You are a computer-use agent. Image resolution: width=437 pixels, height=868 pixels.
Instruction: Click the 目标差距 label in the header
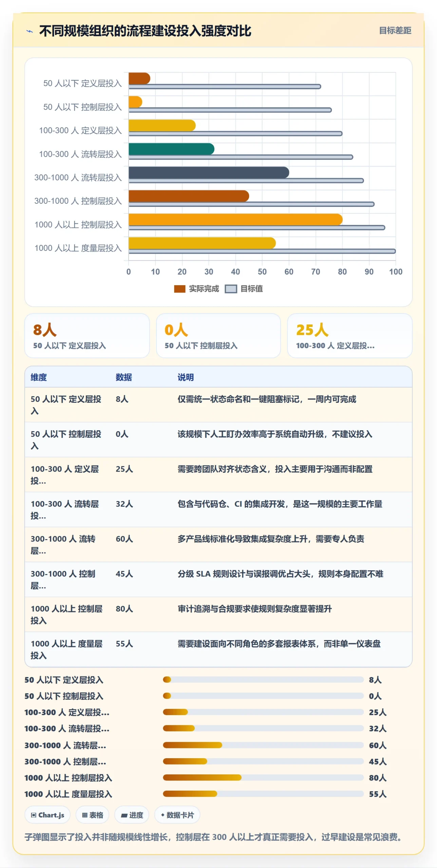click(x=395, y=31)
